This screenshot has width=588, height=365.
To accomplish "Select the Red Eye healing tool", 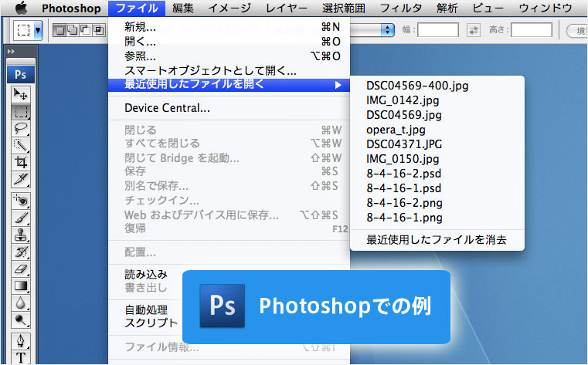I will pos(21,201).
